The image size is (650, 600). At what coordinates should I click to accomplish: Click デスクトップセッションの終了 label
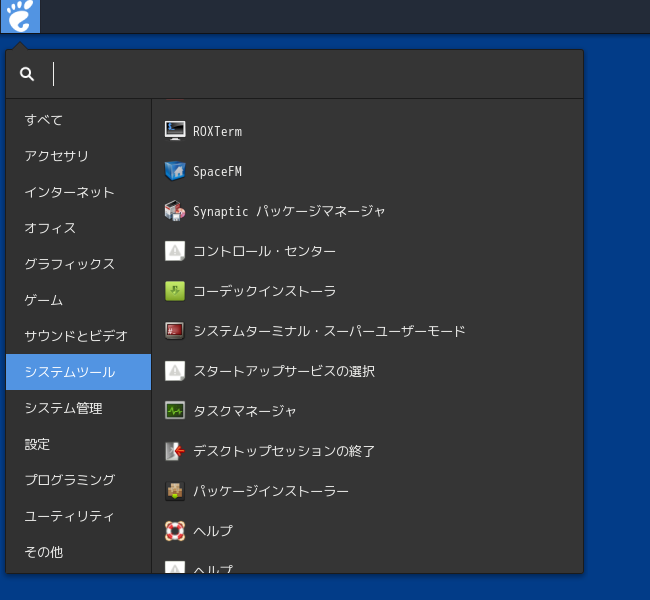284,451
